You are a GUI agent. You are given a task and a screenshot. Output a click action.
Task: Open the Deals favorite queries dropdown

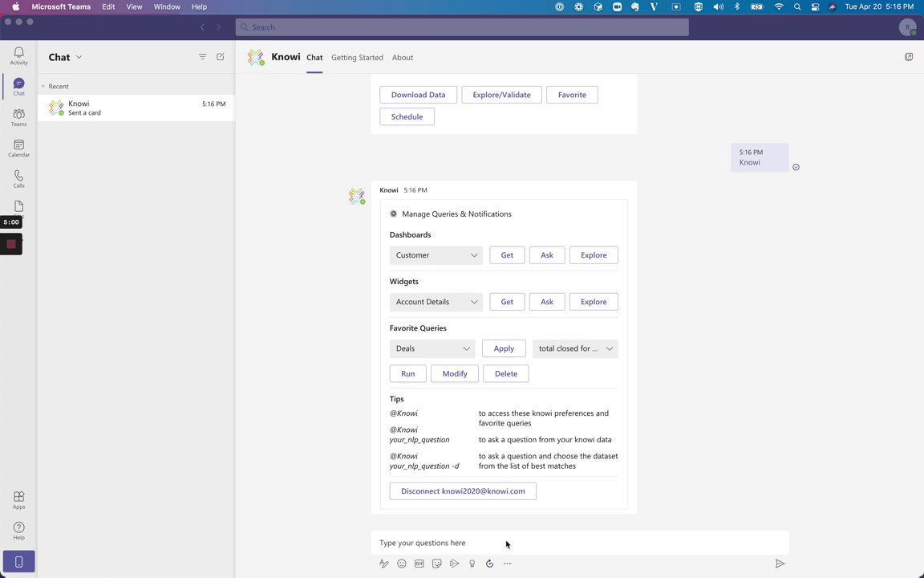[x=432, y=348]
